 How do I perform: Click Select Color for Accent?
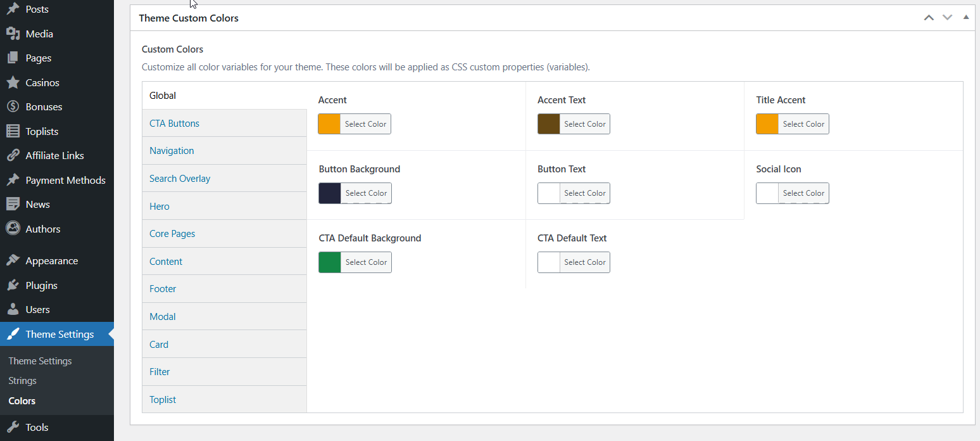tap(366, 124)
